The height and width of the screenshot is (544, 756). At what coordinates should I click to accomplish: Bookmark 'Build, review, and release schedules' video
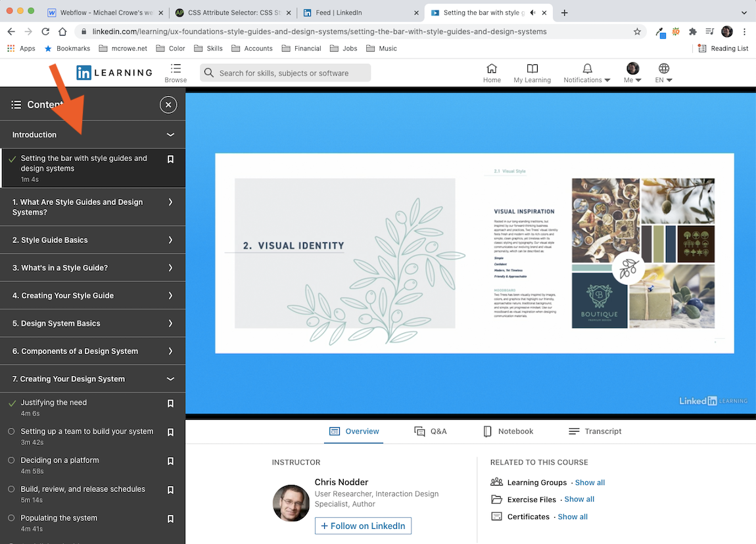click(x=170, y=490)
